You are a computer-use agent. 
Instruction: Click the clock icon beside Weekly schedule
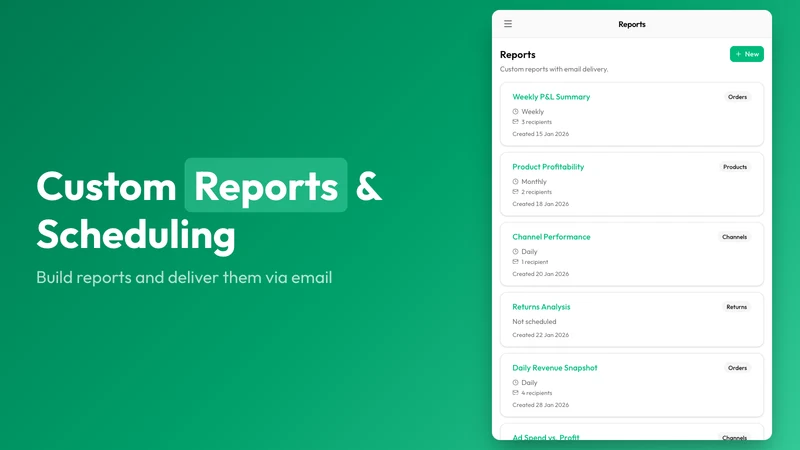click(515, 111)
